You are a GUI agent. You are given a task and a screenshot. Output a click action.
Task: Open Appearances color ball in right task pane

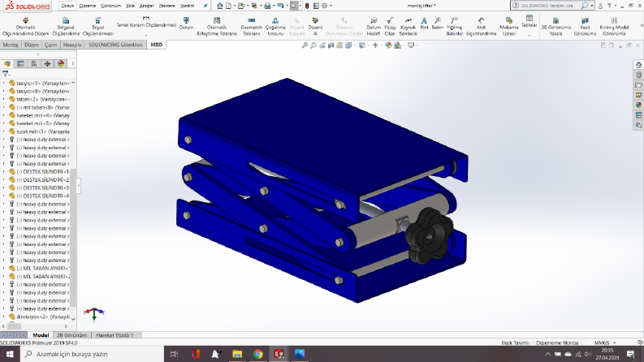(x=638, y=105)
